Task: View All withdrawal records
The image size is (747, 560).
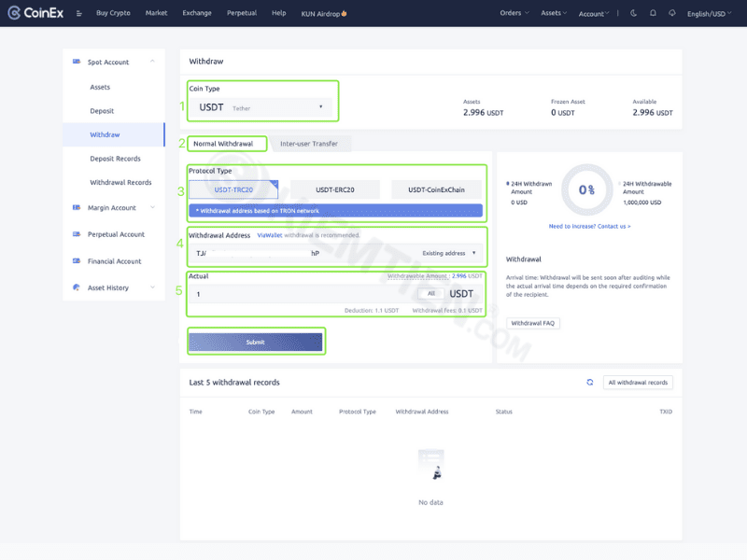Action: (638, 383)
